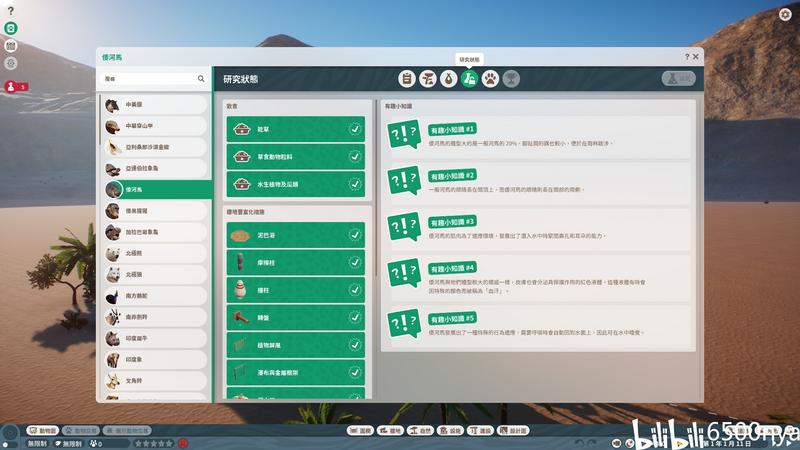Select 印度象 in the animal list
The image size is (800, 450).
coord(156,360)
